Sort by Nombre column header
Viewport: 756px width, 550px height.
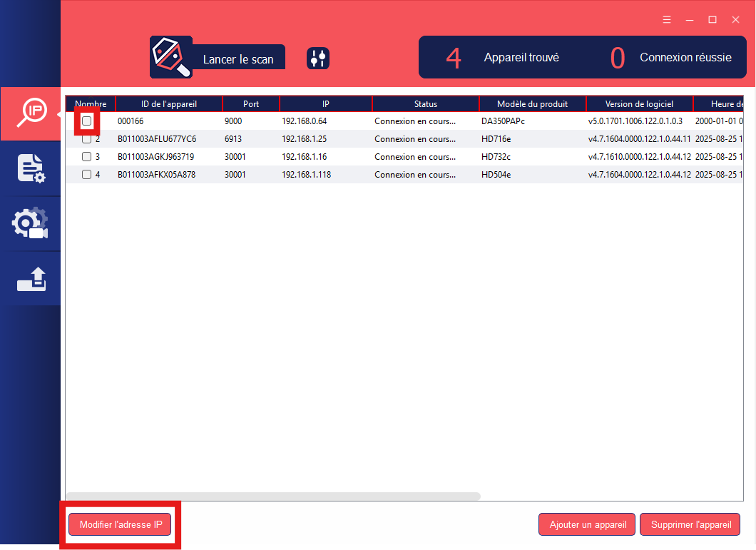pos(91,103)
